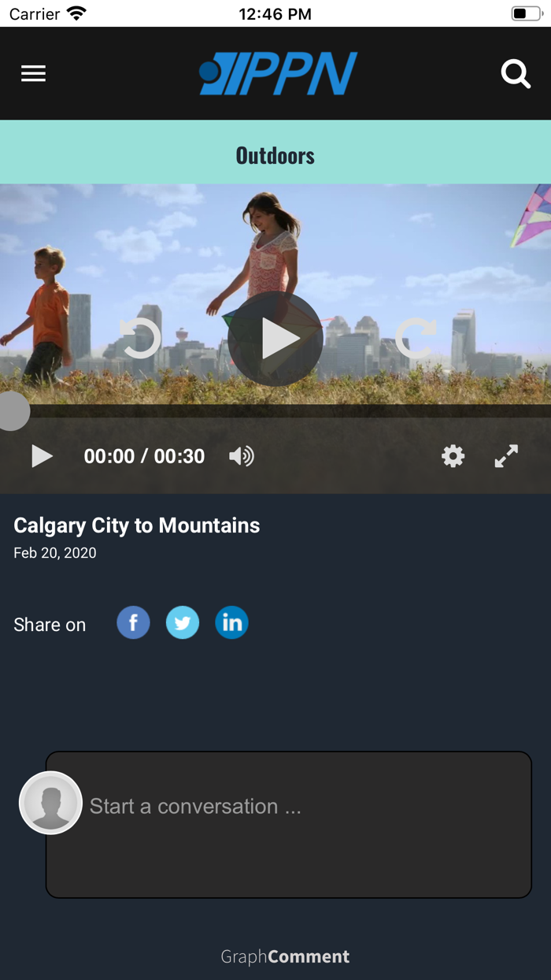Screen dimensions: 551x980
Task: Mute the video volume speaker icon
Action: [x=242, y=456]
